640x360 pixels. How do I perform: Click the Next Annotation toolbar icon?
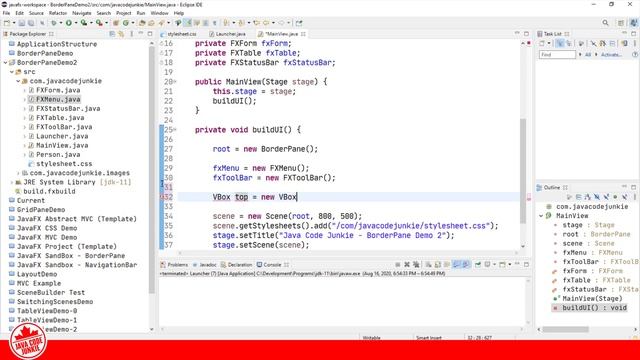click(226, 23)
